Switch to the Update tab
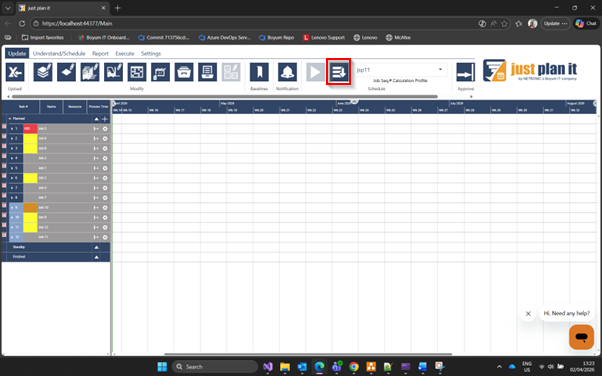 pos(17,53)
